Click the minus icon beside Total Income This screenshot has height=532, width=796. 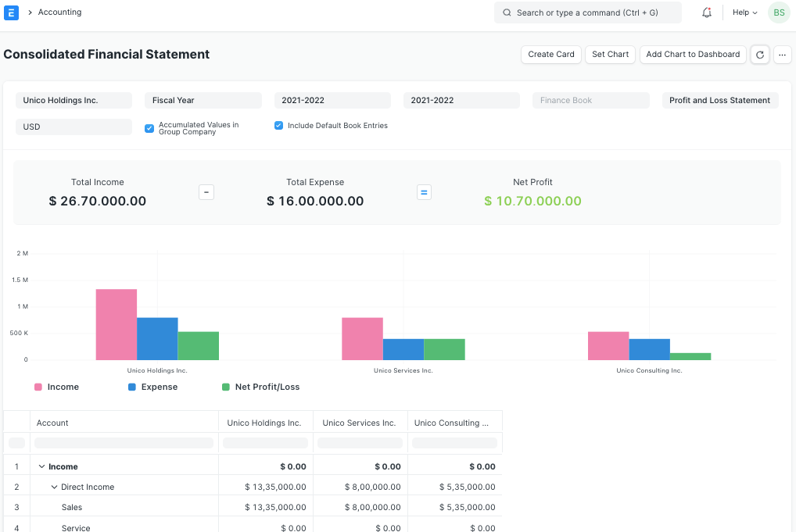tap(206, 191)
